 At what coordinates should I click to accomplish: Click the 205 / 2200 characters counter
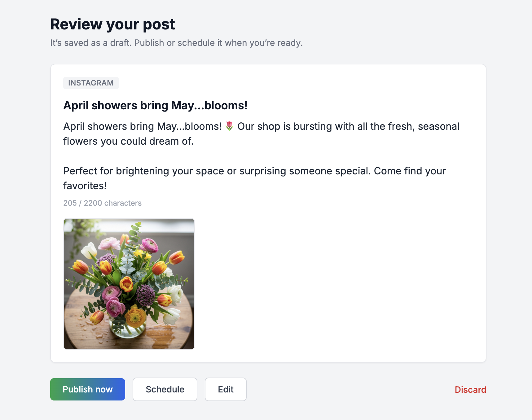coord(102,203)
